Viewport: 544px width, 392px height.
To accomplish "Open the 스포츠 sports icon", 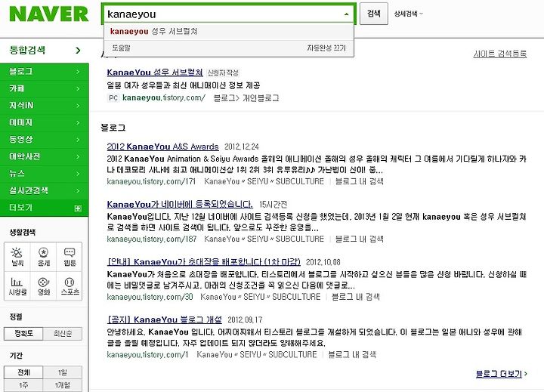I will [x=70, y=286].
